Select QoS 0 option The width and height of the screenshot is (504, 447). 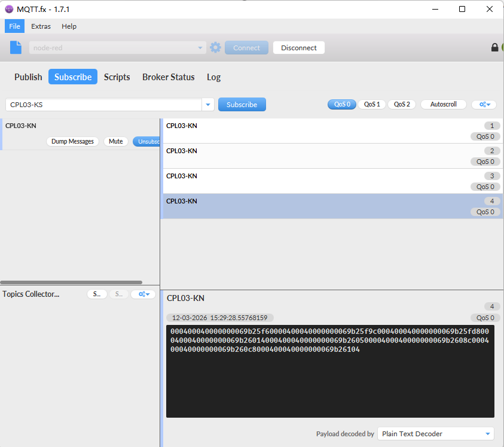coord(342,104)
